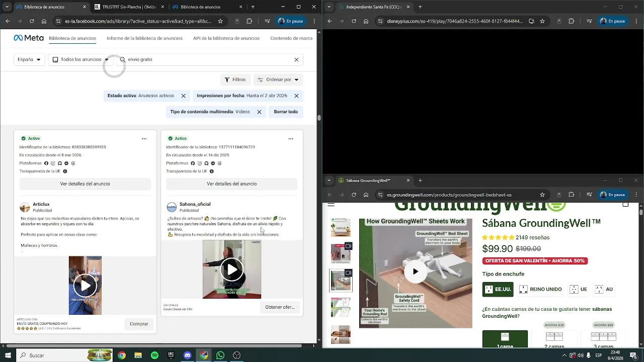This screenshot has width=644, height=362.
Task: Open tab search dropdown in Disney Plus window
Action: pos(329,7)
